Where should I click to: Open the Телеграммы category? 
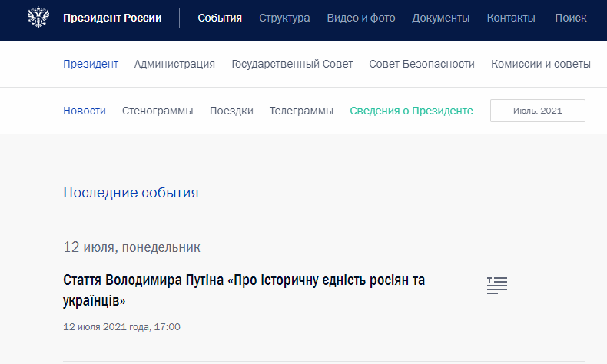(x=301, y=111)
